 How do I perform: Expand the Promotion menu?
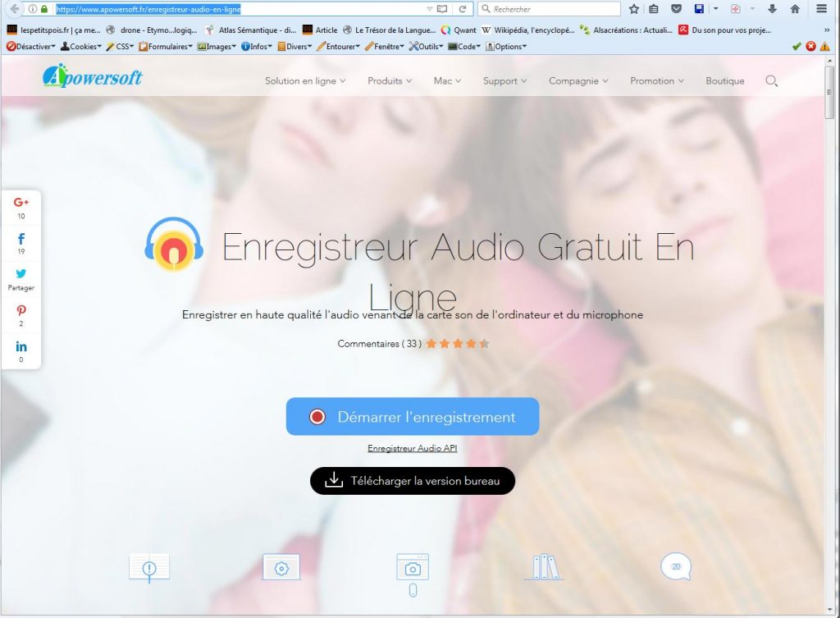pyautogui.click(x=657, y=81)
